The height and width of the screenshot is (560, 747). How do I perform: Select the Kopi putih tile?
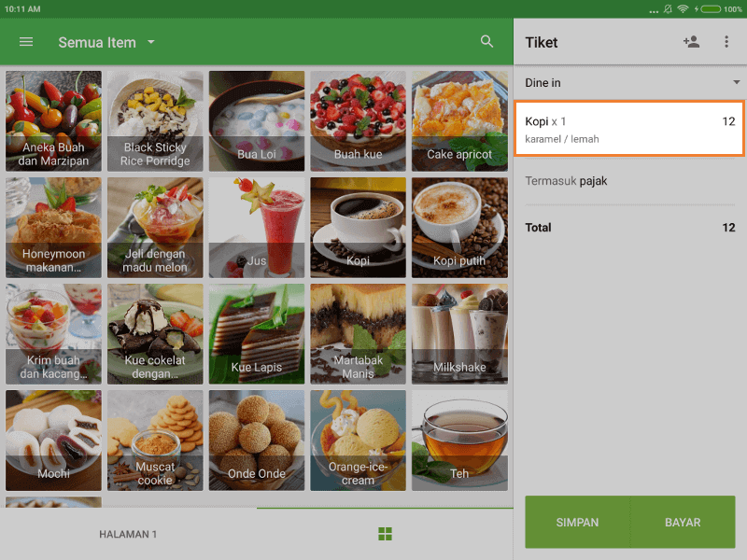459,228
